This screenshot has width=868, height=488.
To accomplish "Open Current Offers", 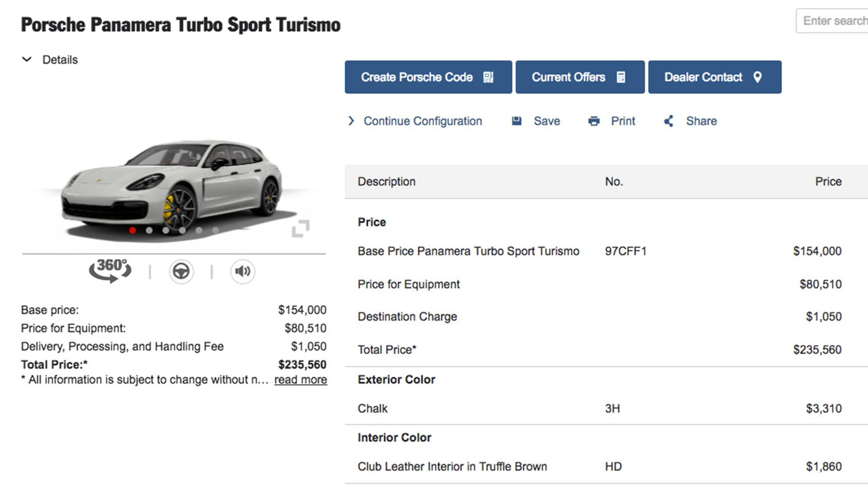I will pos(580,77).
